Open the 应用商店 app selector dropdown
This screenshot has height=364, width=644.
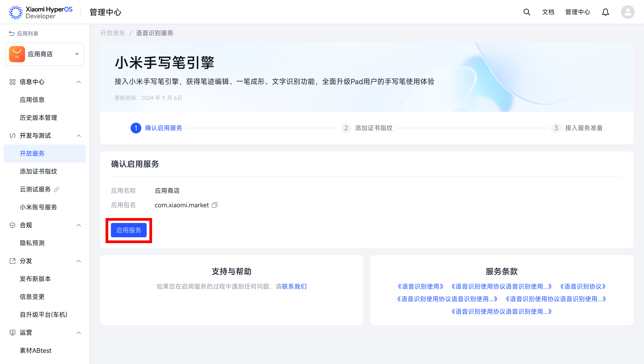point(45,54)
